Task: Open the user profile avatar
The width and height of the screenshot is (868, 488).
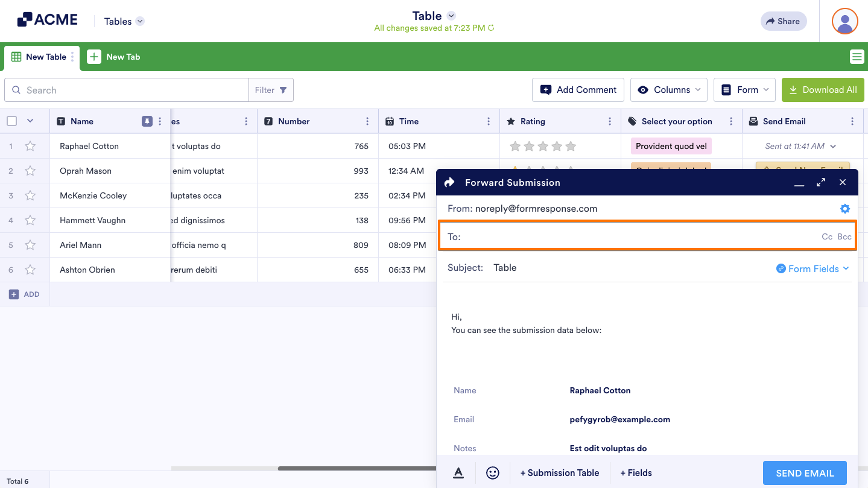Action: pyautogui.click(x=844, y=21)
